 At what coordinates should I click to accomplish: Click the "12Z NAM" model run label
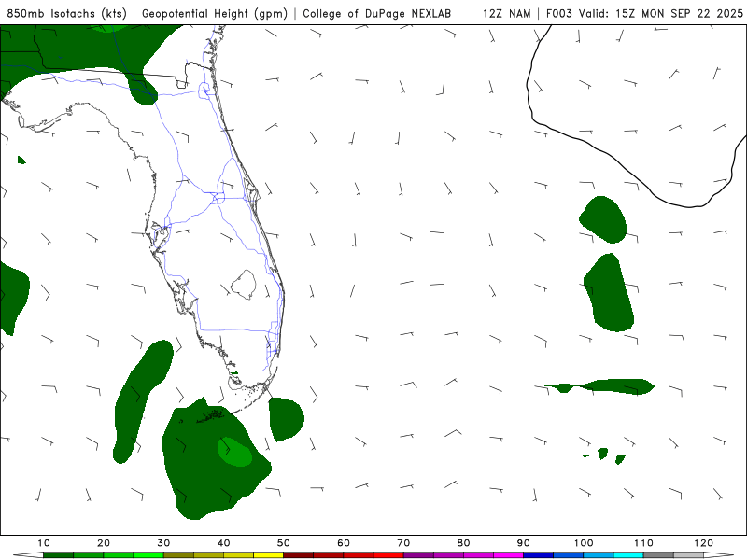click(506, 13)
